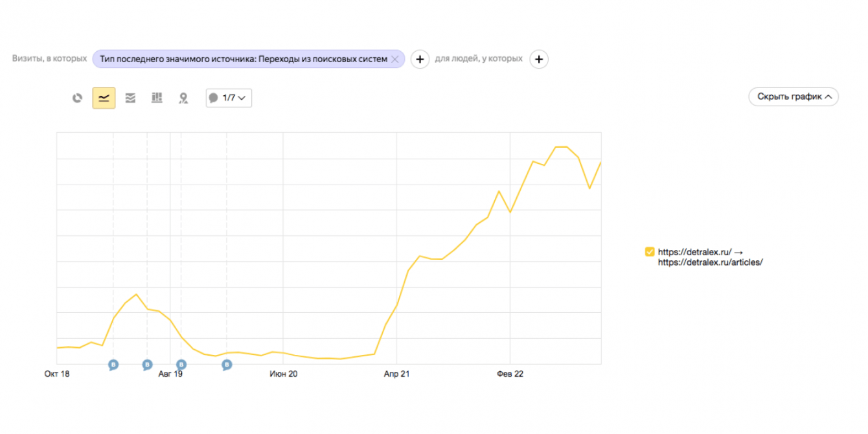The width and height of the screenshot is (868, 434).
Task: Open annotation marker below Авг 19
Action: (x=181, y=365)
